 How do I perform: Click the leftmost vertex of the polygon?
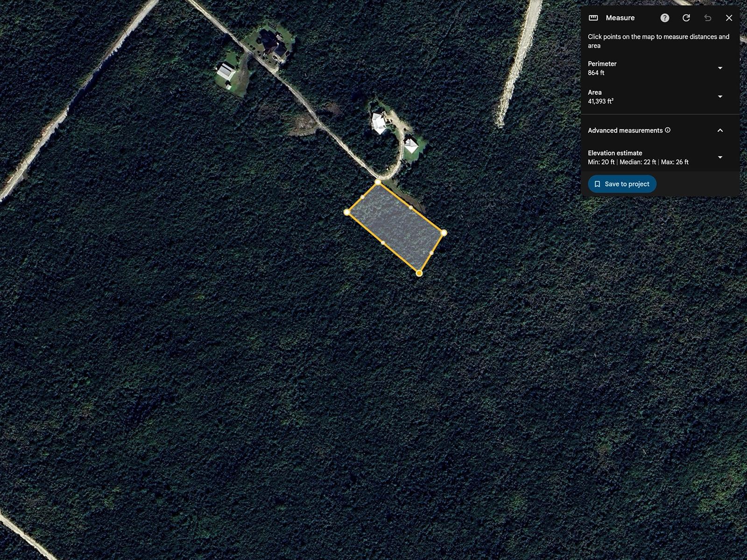coord(347,212)
